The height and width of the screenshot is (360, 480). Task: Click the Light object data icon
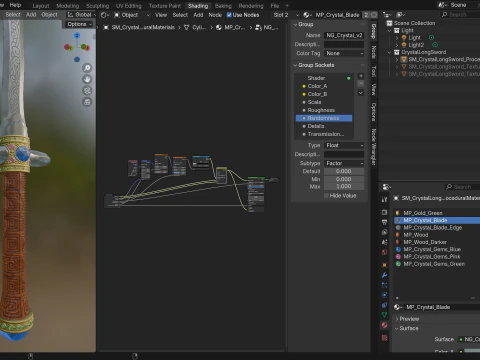pos(431,37)
